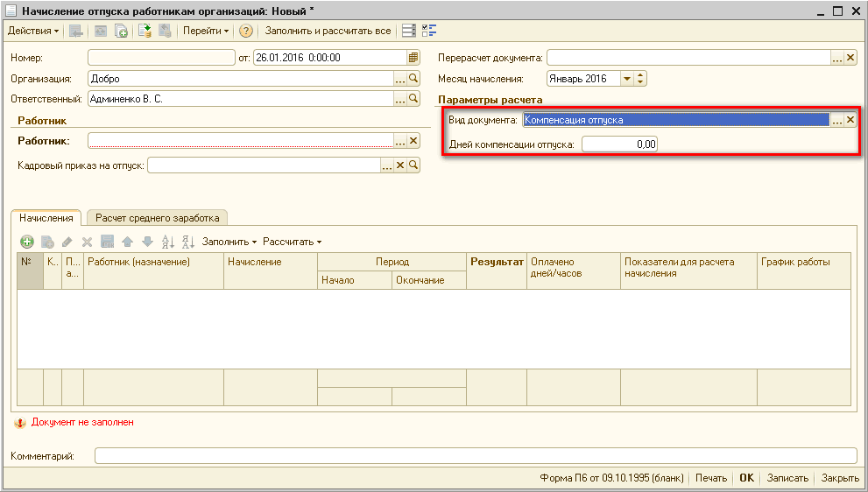Open selection (…) for Ответственный field
Screen dimensions: 868x492
pos(400,100)
